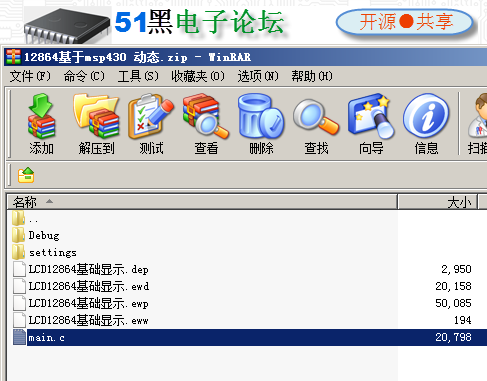487x381 pixels.
Task: Select file LCD12864基础显示.ewd
Action: coord(89,286)
